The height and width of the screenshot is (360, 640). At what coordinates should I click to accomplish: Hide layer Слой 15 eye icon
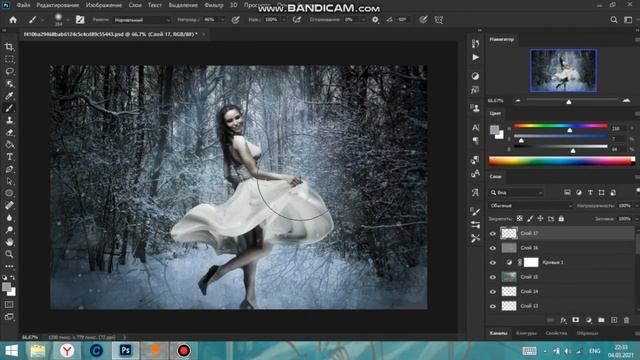[493, 277]
